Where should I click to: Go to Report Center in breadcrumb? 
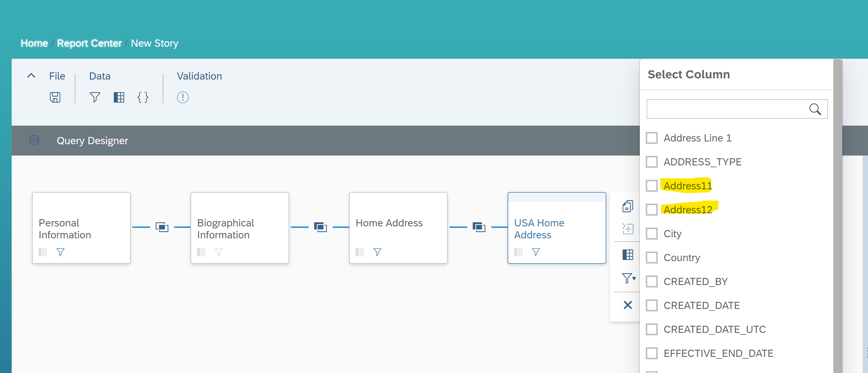pos(89,43)
